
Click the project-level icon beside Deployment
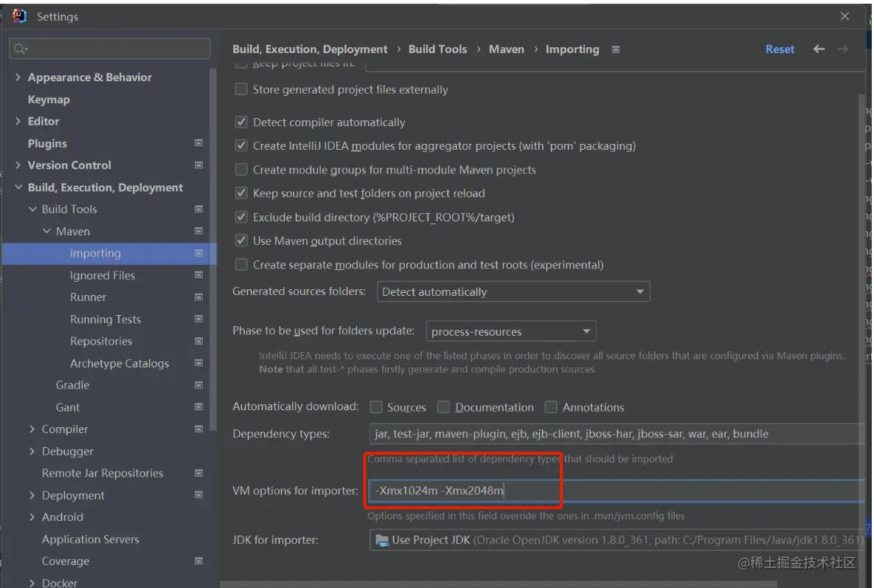coord(198,495)
